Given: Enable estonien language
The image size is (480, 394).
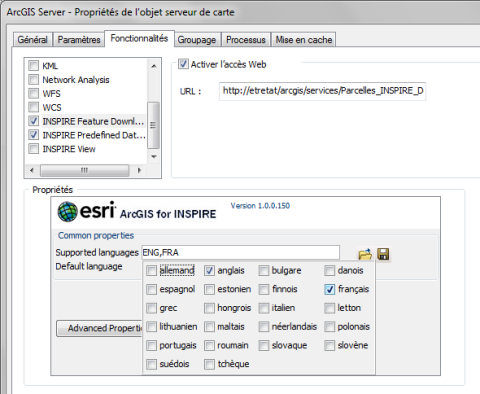Looking at the screenshot, I should pos(209,289).
